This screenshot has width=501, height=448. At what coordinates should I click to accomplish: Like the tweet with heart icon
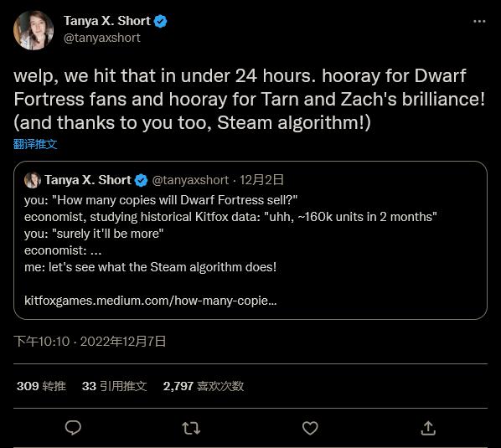[310, 428]
